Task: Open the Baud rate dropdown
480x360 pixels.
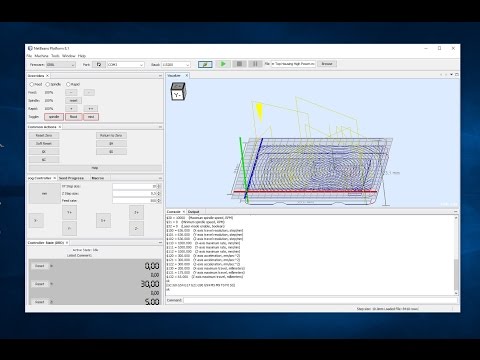Action: [176, 64]
